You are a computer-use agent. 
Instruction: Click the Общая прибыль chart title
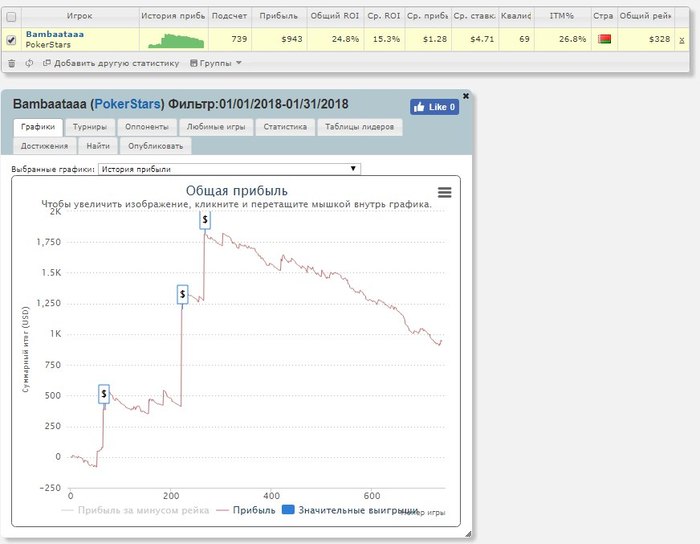(237, 191)
